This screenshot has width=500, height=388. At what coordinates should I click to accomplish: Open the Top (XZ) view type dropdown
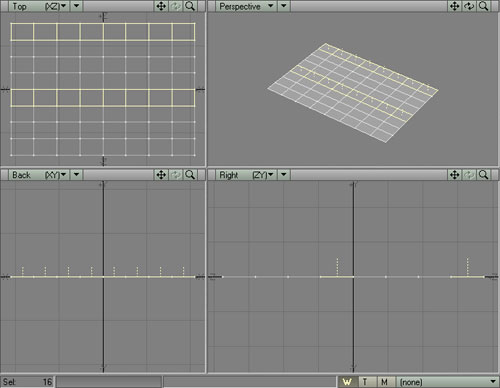pyautogui.click(x=39, y=6)
